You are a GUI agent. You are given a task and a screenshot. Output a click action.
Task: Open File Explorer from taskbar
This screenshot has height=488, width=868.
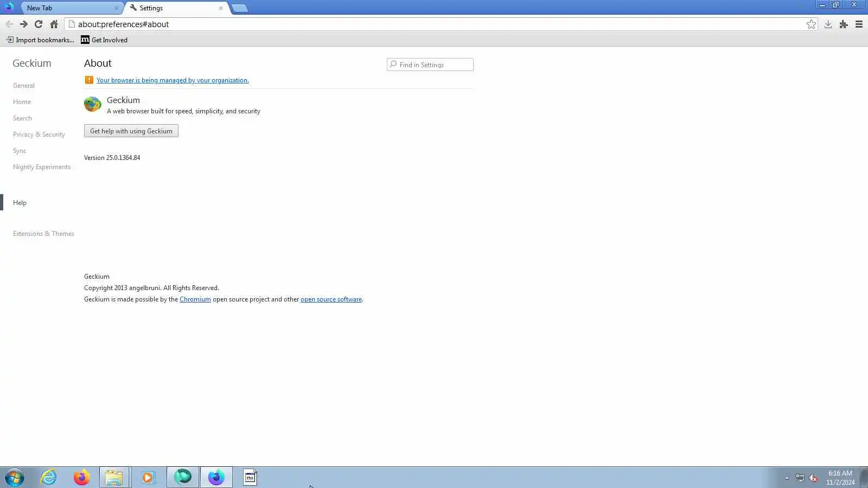(114, 478)
